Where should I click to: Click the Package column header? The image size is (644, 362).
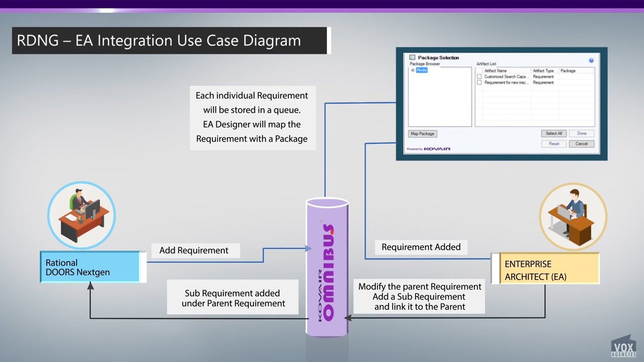pyautogui.click(x=568, y=71)
